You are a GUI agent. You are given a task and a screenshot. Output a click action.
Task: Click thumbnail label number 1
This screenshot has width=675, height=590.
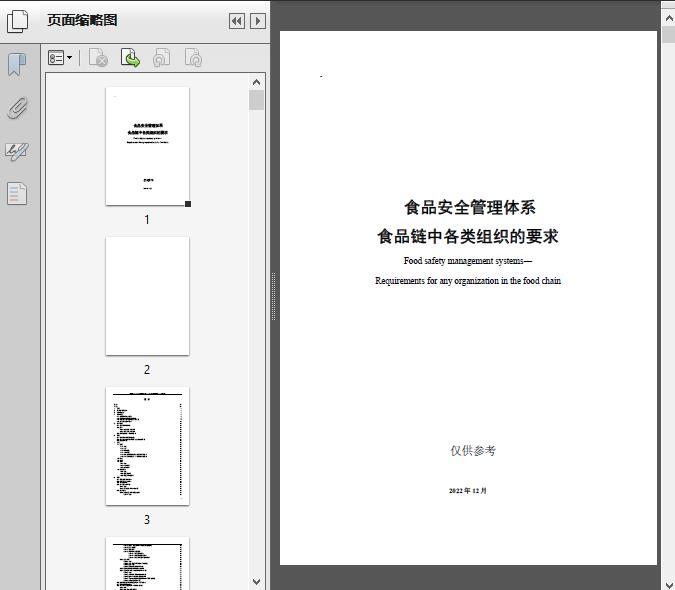(x=147, y=220)
